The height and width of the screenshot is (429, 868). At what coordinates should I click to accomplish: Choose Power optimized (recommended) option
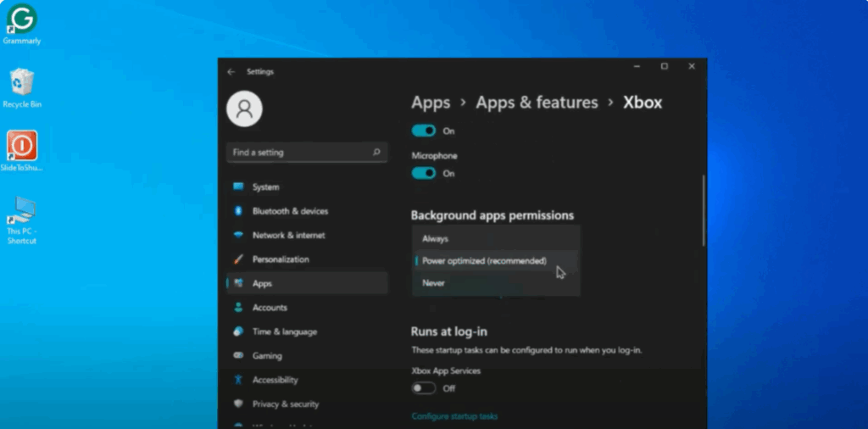[496, 261]
